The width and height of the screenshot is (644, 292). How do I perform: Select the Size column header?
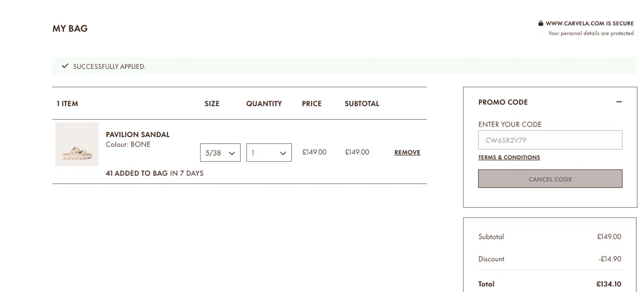click(212, 104)
